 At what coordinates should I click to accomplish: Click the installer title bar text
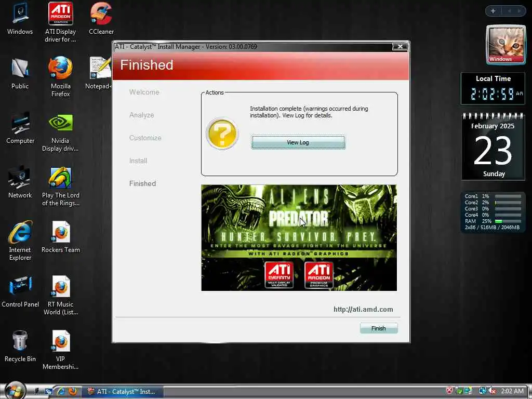point(186,46)
